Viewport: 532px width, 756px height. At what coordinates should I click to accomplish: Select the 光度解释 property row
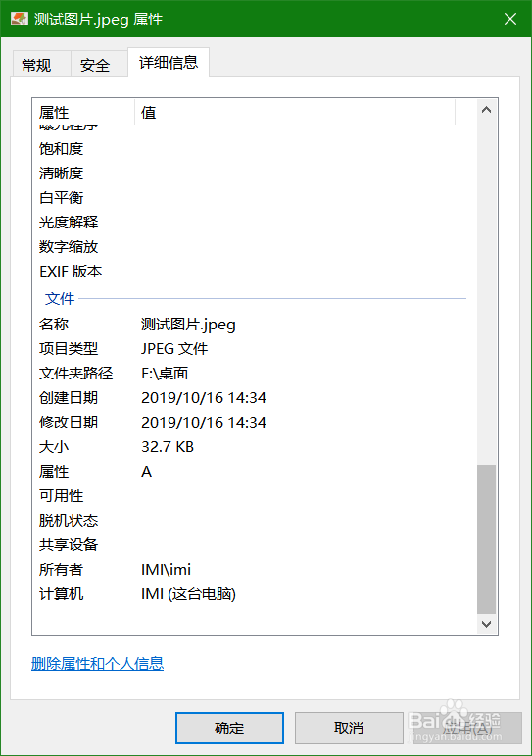pos(251,223)
